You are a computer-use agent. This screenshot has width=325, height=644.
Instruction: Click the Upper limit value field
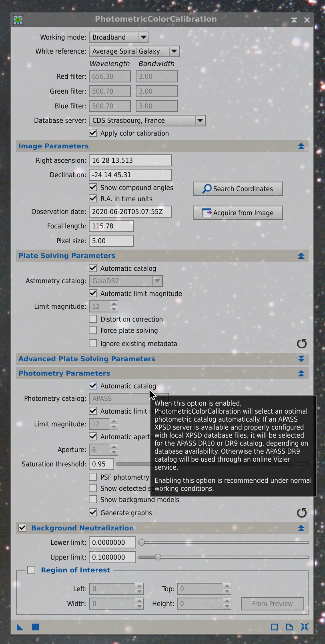(112, 557)
